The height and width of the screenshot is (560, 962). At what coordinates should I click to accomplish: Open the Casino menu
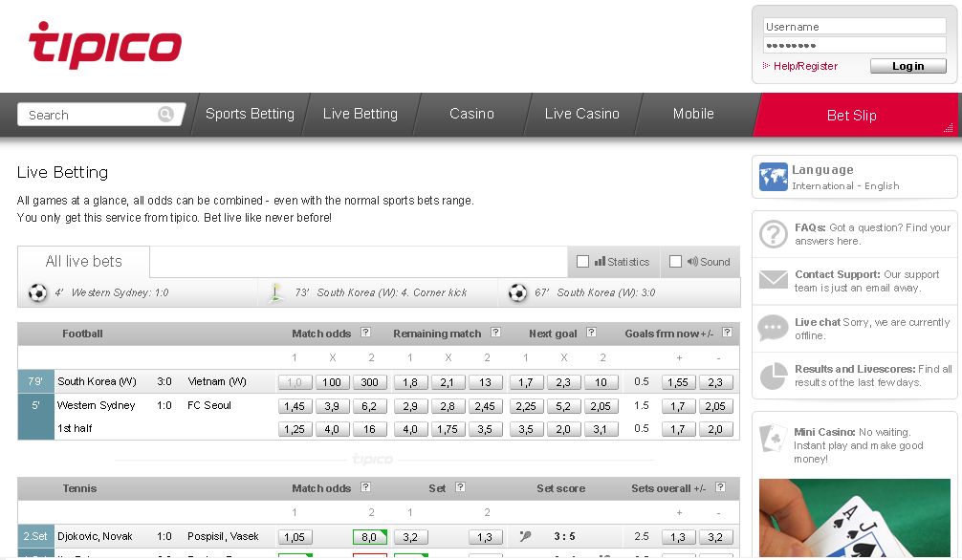[471, 114]
